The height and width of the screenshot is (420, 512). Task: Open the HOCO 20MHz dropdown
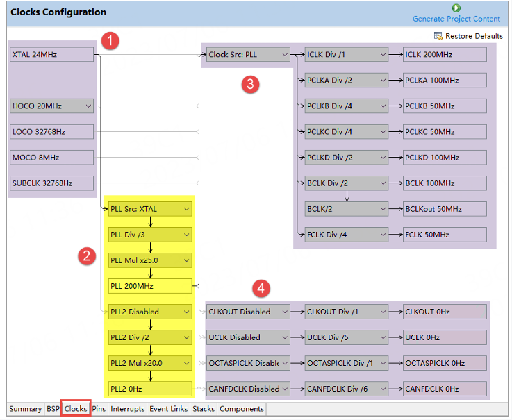coord(51,106)
